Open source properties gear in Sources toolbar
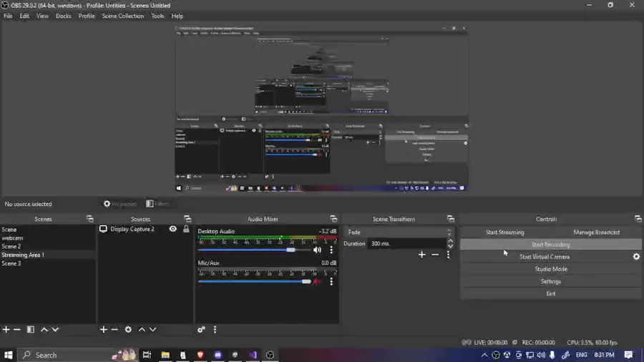644x362 pixels. [128, 330]
